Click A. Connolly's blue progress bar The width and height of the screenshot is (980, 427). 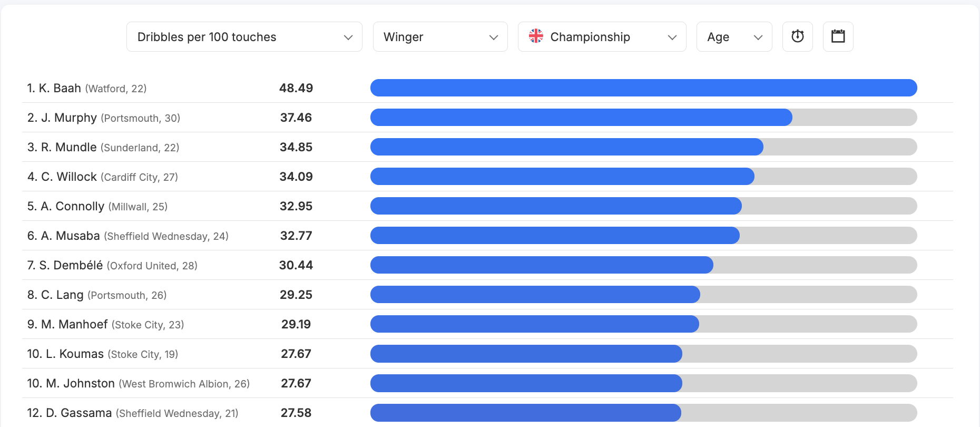(x=556, y=206)
